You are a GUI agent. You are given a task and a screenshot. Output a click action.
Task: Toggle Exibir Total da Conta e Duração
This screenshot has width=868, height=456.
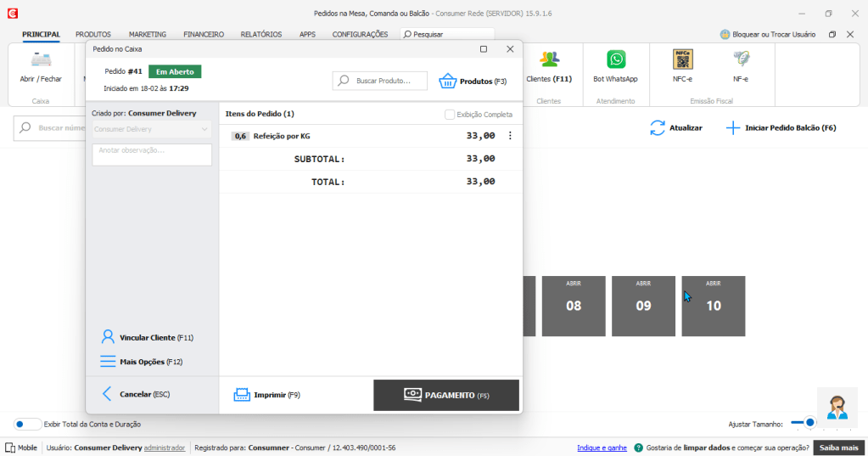(27, 424)
